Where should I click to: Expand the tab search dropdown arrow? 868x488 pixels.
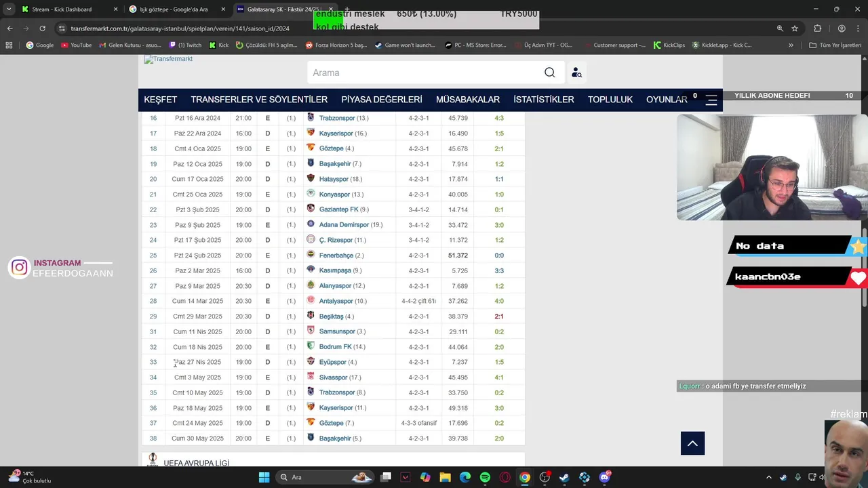9,9
